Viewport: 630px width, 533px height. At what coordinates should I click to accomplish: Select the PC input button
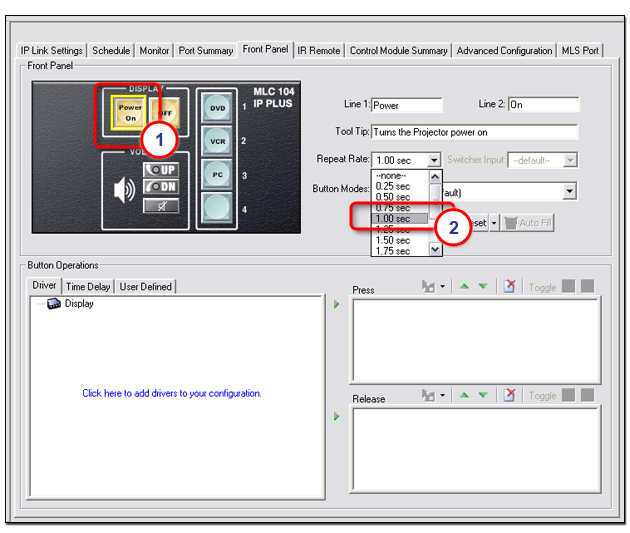(x=217, y=175)
